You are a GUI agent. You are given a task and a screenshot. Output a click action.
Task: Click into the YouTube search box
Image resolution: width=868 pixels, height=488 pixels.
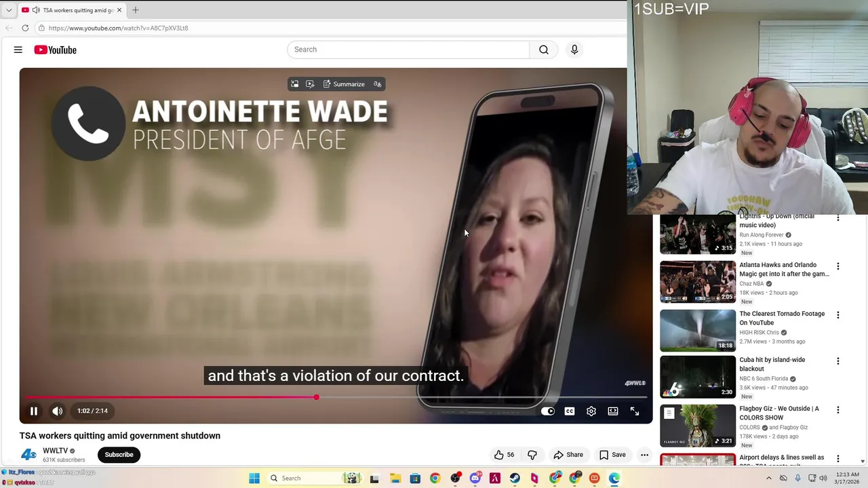point(408,49)
